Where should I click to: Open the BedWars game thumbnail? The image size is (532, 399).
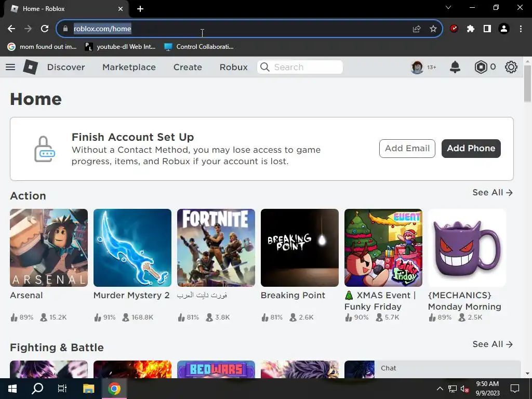click(216, 369)
